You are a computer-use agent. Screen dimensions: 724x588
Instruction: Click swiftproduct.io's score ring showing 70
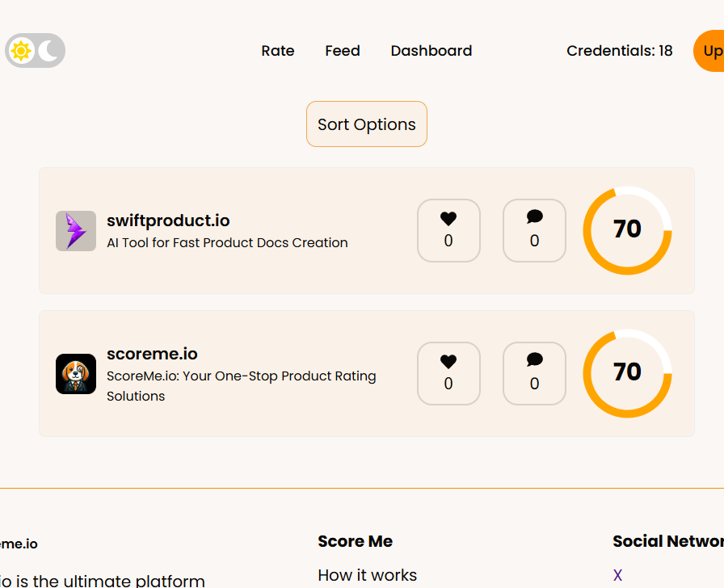(628, 230)
